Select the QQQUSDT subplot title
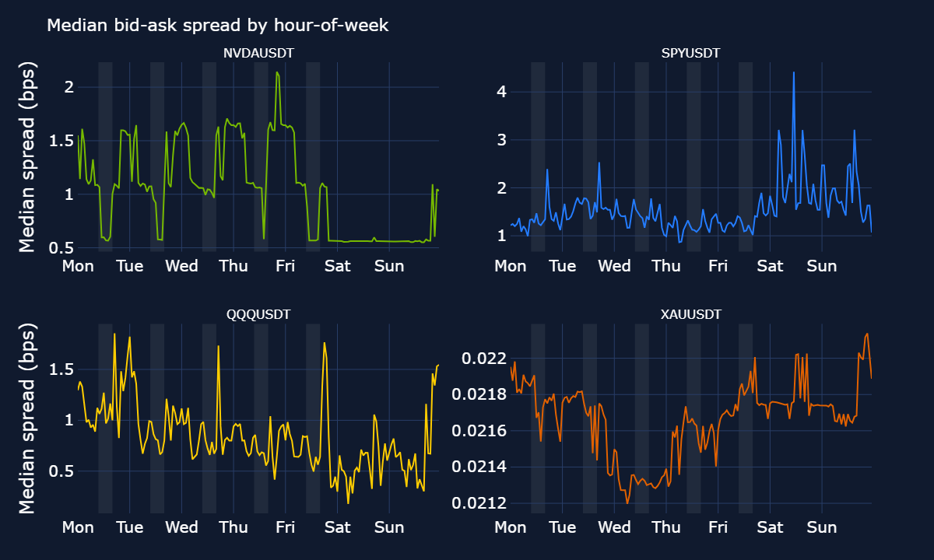This screenshot has width=934, height=560. (258, 315)
